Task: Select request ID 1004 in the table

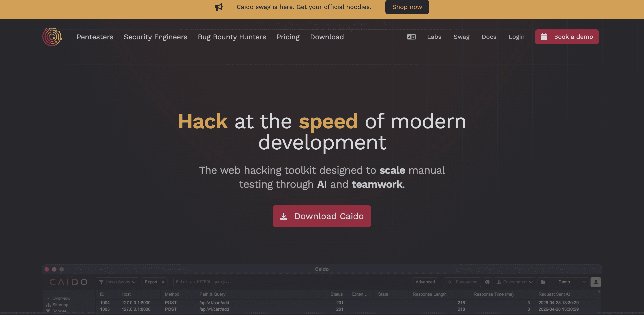Action: tap(105, 303)
